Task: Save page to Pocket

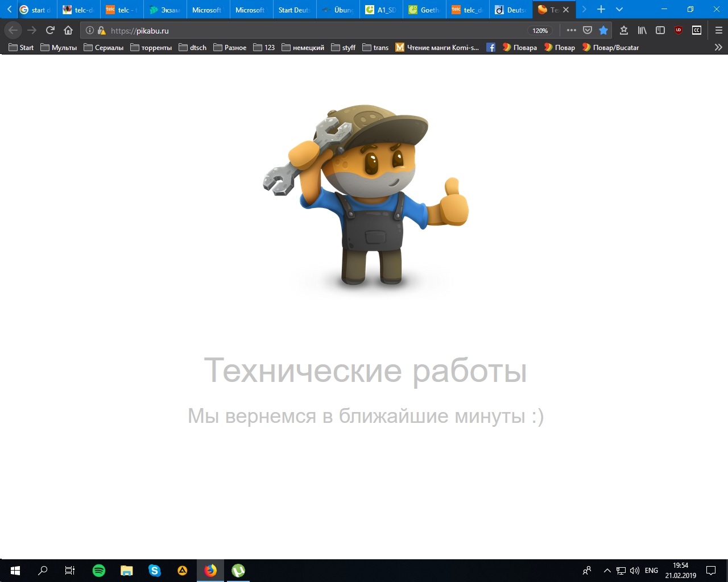Action: (588, 30)
